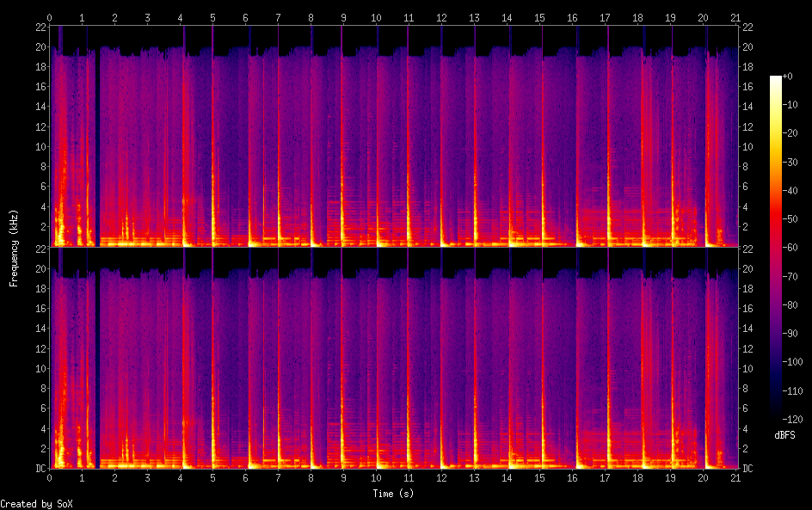Click "DC" on the lower channel's right axis

click(x=747, y=469)
